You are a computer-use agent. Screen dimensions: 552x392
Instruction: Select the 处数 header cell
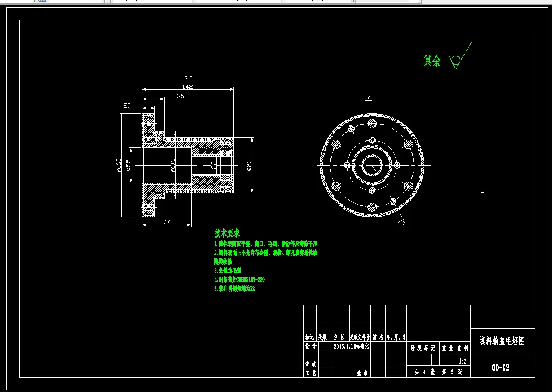[x=322, y=337]
